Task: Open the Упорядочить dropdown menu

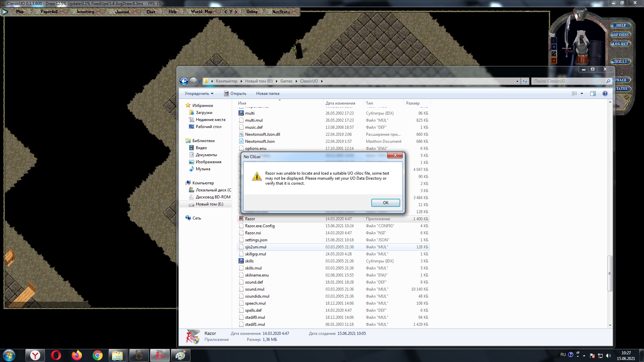Action: coord(199,94)
